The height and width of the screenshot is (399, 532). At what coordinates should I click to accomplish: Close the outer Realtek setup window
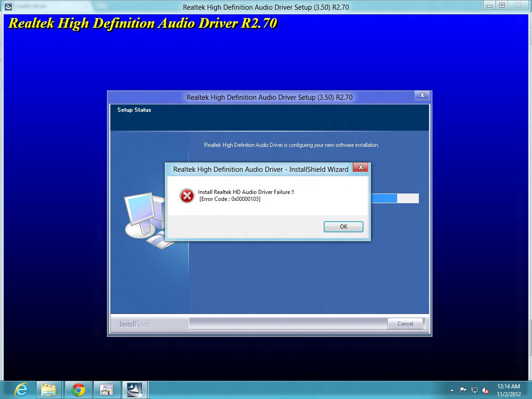518,6
